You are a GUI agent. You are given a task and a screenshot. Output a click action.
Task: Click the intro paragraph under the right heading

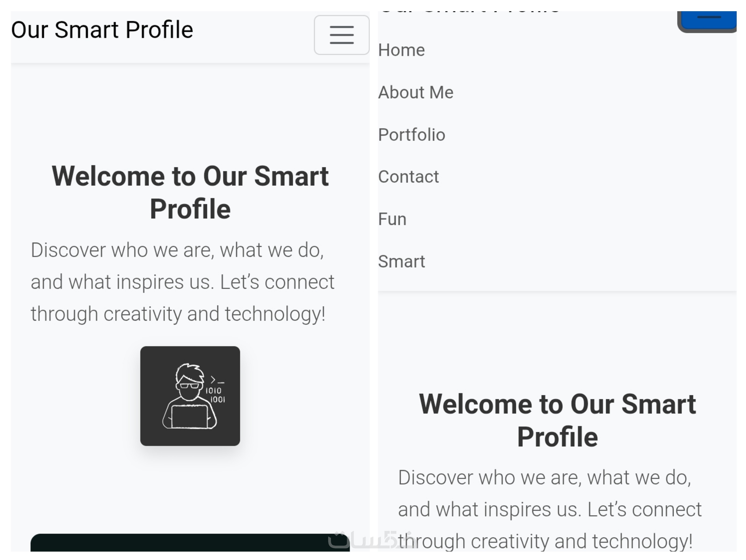(550, 509)
